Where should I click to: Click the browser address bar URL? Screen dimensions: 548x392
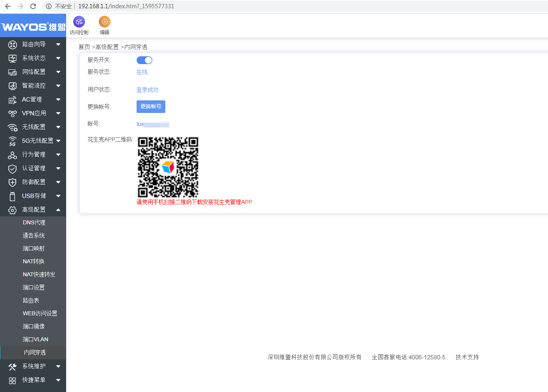[x=126, y=6]
